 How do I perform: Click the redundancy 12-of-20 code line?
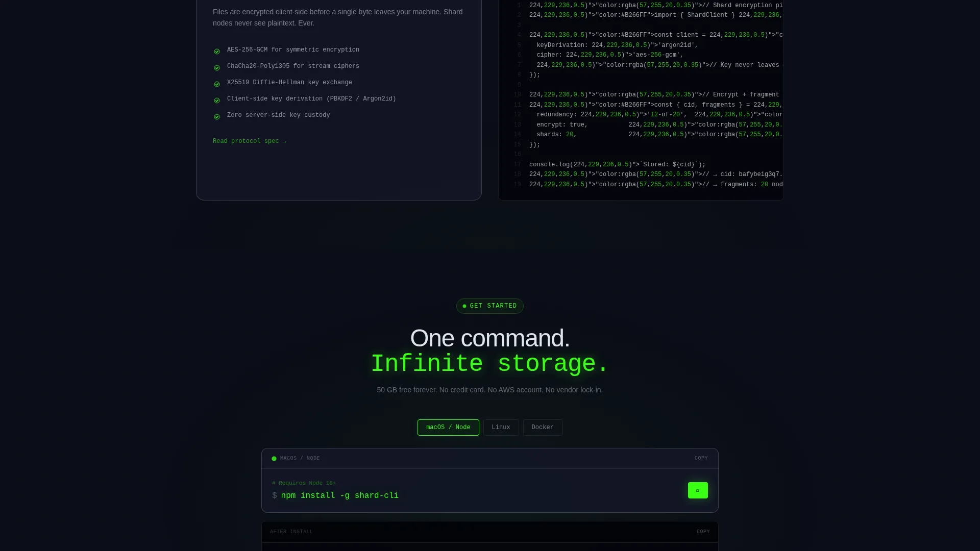(659, 115)
